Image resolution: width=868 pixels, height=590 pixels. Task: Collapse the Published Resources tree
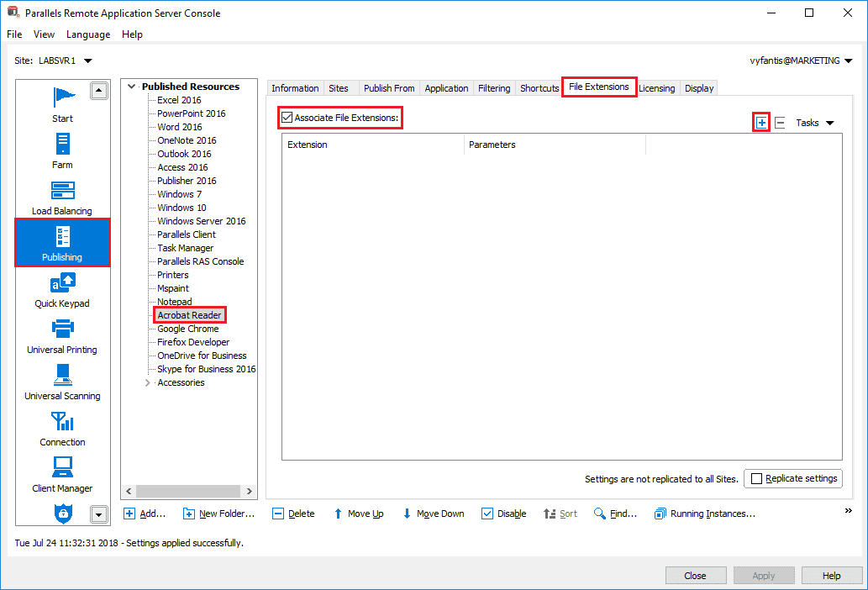131,87
